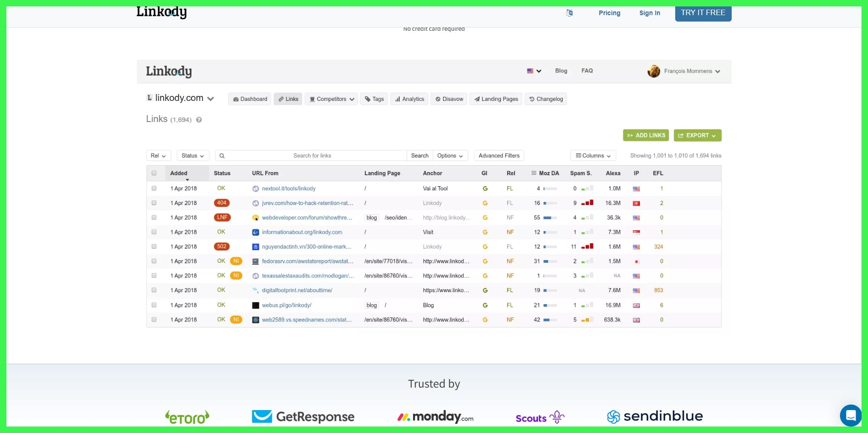Click the magnifier icon in search box
The height and width of the screenshot is (433, 868).
222,156
